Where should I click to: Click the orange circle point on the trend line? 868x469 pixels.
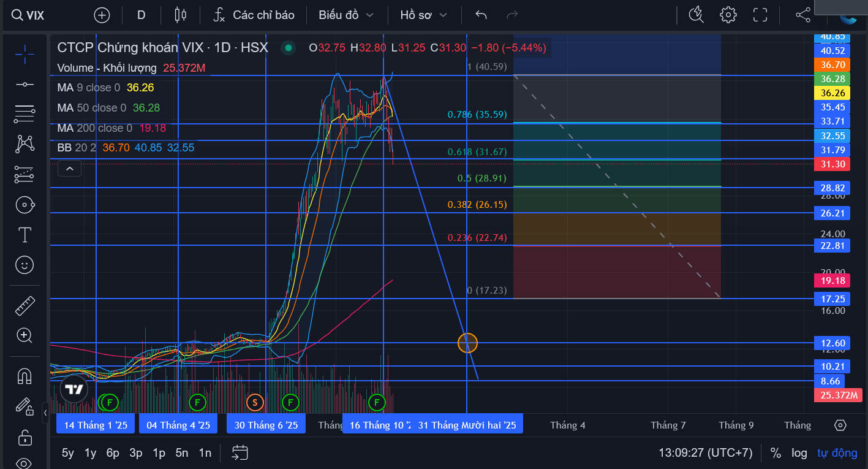[x=467, y=343]
